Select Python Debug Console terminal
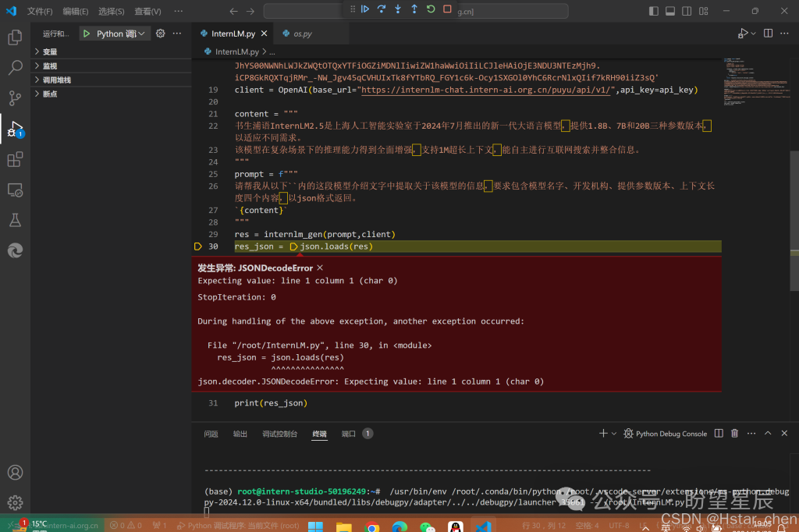 click(x=666, y=434)
